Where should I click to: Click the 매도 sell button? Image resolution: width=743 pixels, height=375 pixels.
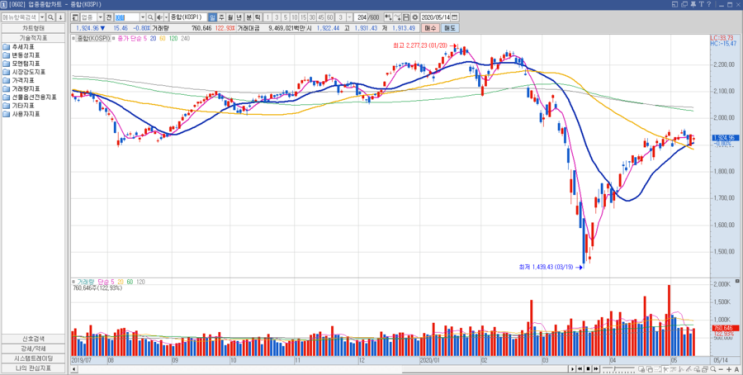point(450,28)
